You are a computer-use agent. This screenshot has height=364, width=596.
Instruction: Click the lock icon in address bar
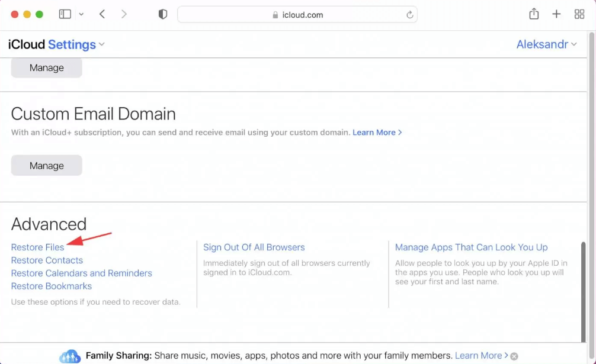[275, 15]
